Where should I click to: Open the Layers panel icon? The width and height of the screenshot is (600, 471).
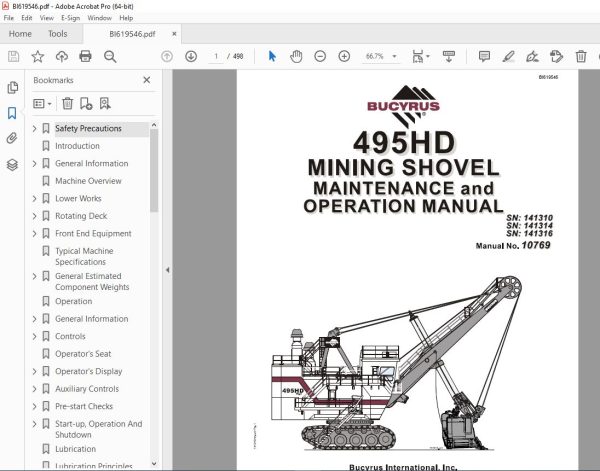coord(12,165)
